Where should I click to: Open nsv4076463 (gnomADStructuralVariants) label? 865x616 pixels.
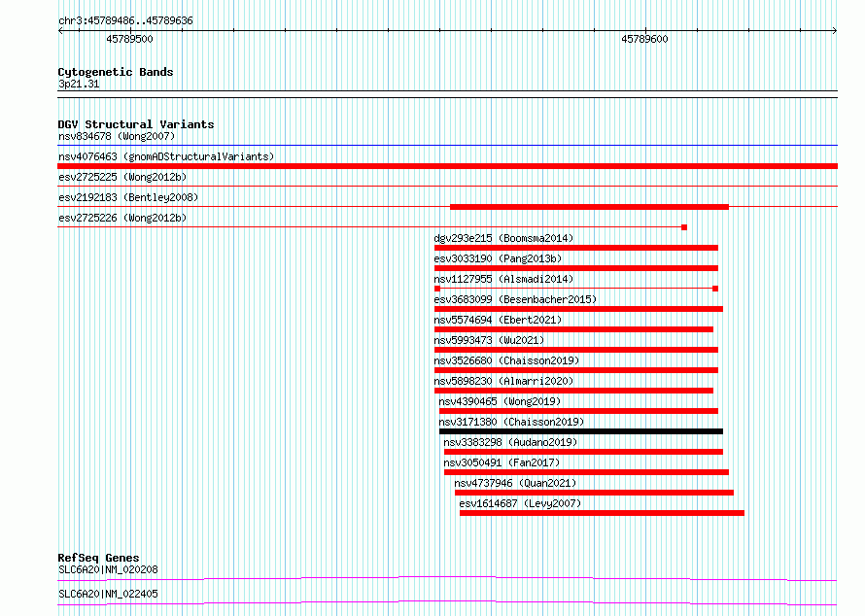(x=166, y=156)
